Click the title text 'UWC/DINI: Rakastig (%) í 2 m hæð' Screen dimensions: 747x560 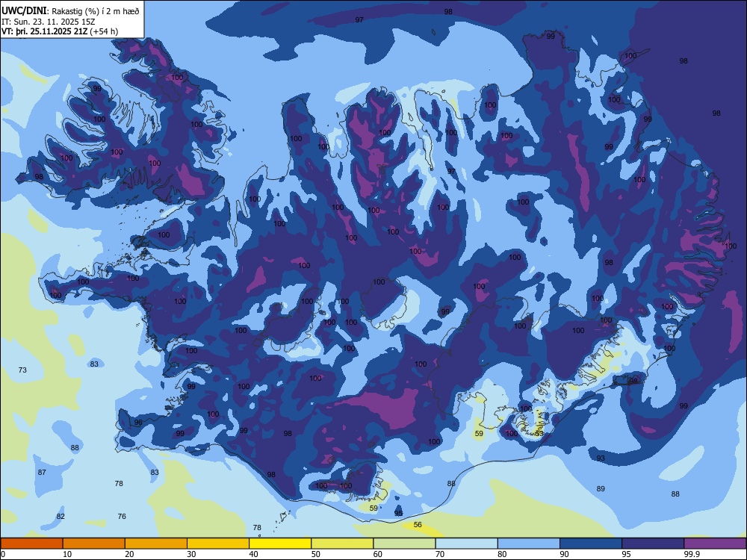tap(70, 11)
